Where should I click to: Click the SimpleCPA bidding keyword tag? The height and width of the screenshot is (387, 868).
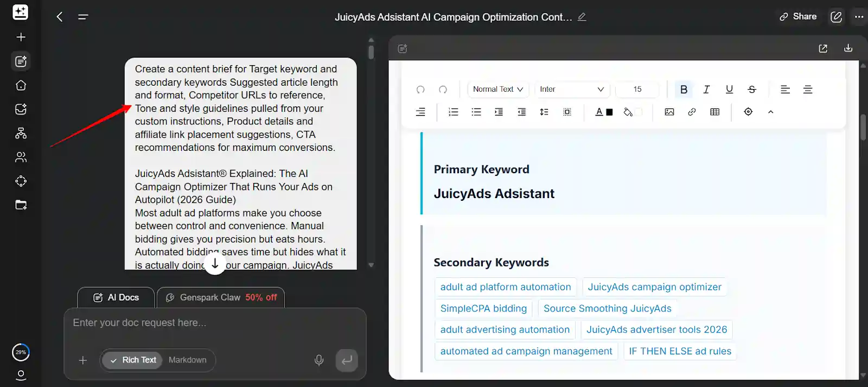point(483,308)
